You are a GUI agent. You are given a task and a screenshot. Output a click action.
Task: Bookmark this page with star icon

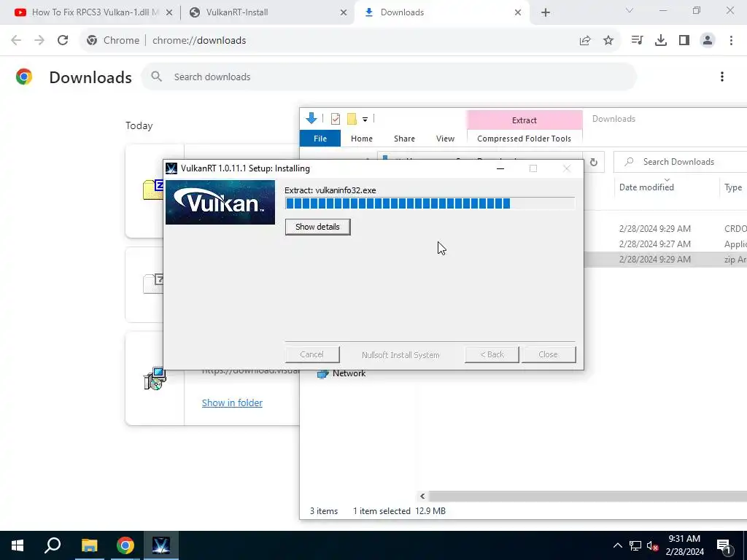608,41
